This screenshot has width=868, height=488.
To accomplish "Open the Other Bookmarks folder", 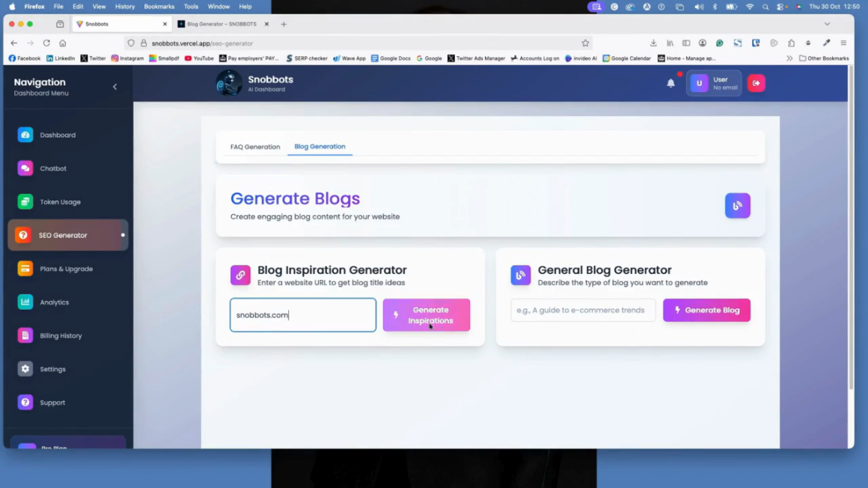I will point(824,58).
